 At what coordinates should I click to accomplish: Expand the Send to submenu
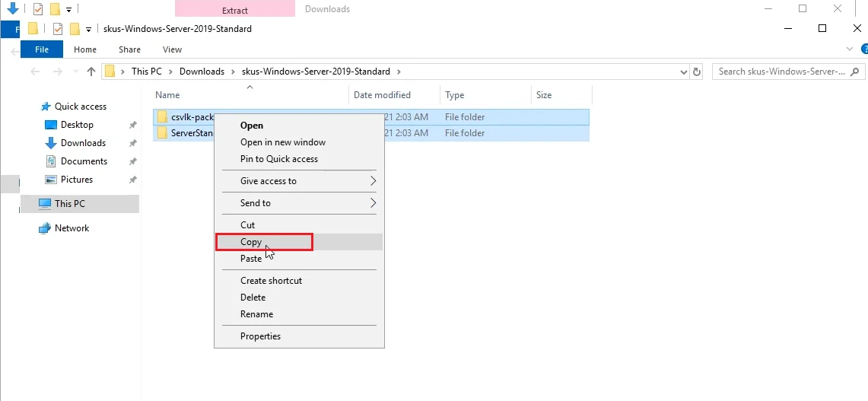tap(373, 203)
